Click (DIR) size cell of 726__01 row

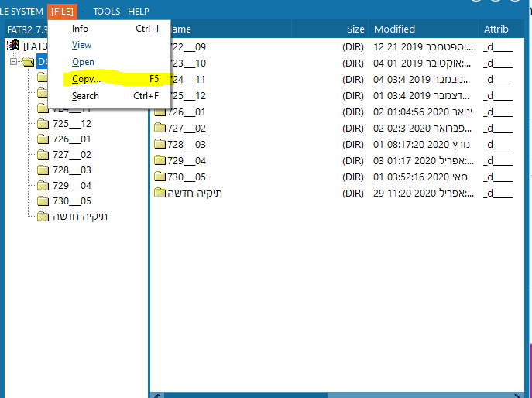(353, 112)
